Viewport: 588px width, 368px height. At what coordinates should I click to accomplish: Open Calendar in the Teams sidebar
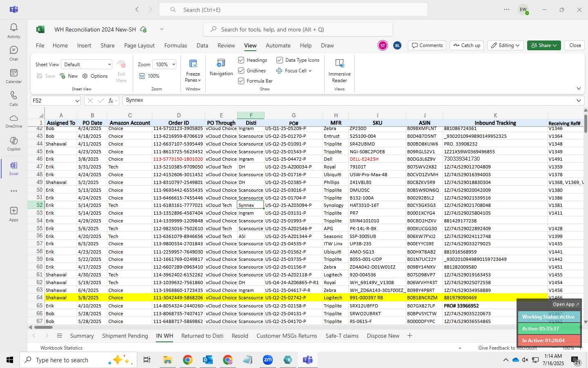[x=13, y=76]
